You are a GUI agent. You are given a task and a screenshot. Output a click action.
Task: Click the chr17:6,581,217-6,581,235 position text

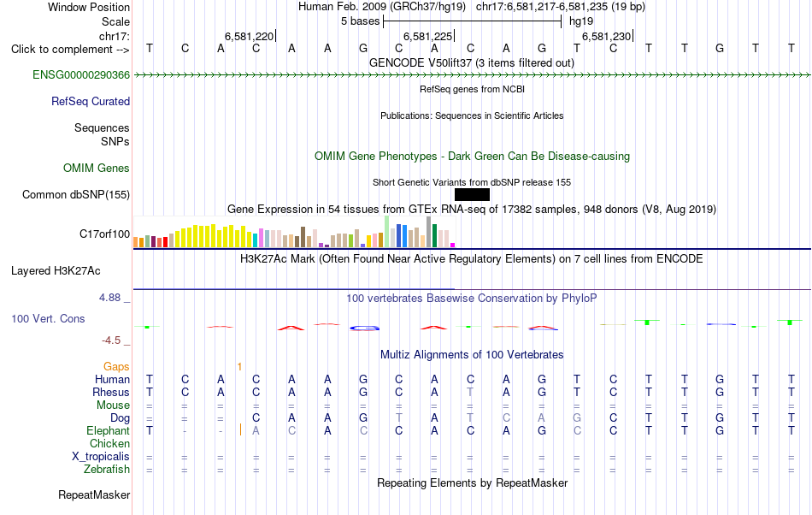[x=561, y=7]
